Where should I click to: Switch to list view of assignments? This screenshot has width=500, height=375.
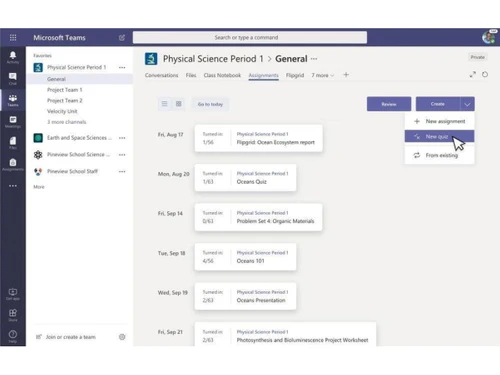tap(165, 104)
